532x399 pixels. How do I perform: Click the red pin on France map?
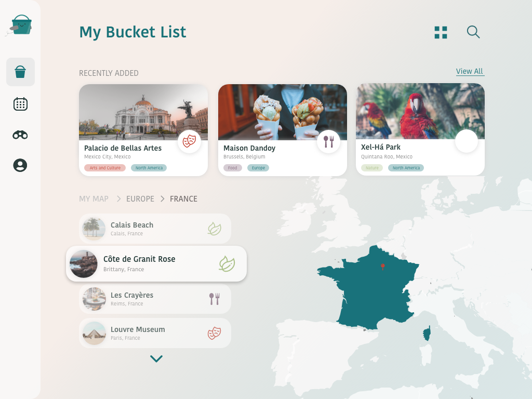click(x=383, y=267)
